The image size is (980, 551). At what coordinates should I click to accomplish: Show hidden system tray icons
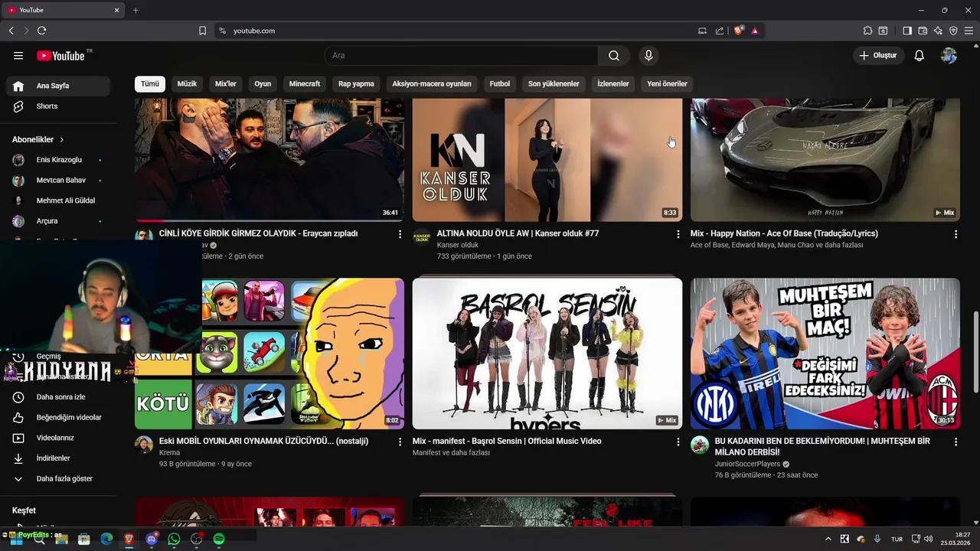[828, 539]
